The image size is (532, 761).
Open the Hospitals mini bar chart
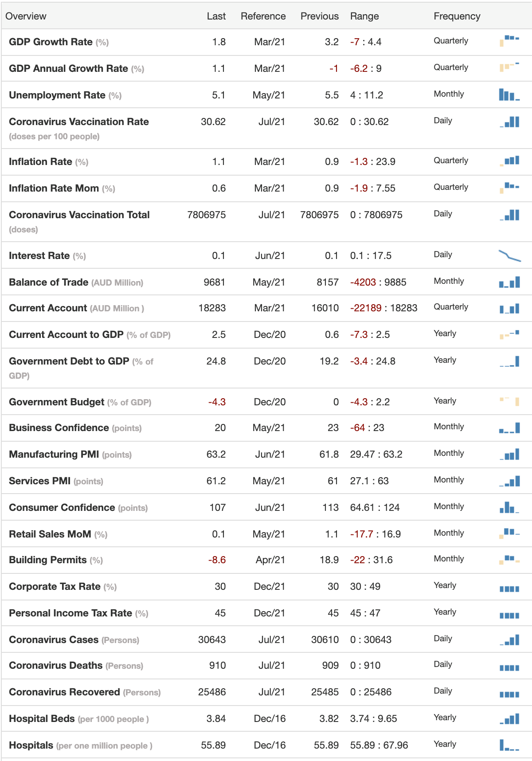pos(509,745)
